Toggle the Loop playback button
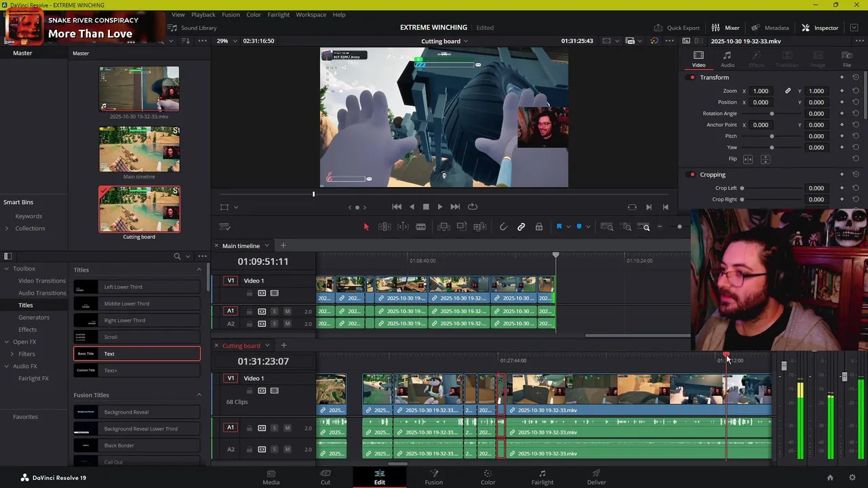Viewport: 868px width, 488px height. (473, 207)
